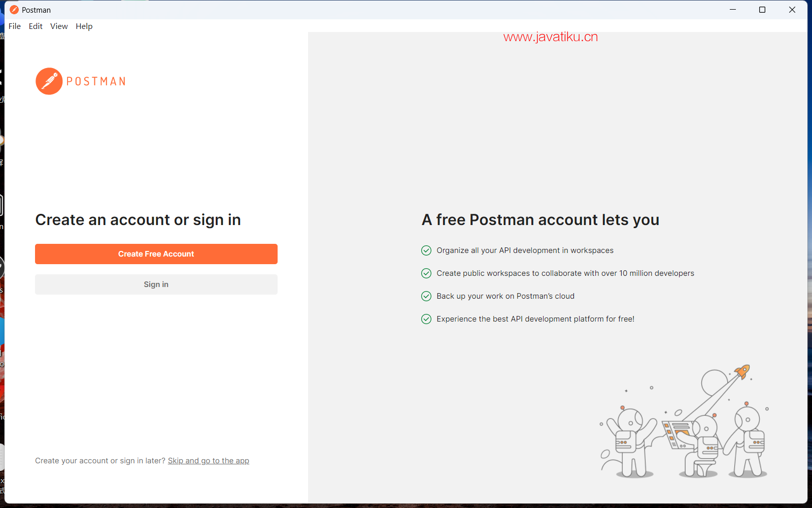The width and height of the screenshot is (812, 508).
Task: Click the www.javatiku.cn watermark text
Action: point(551,37)
